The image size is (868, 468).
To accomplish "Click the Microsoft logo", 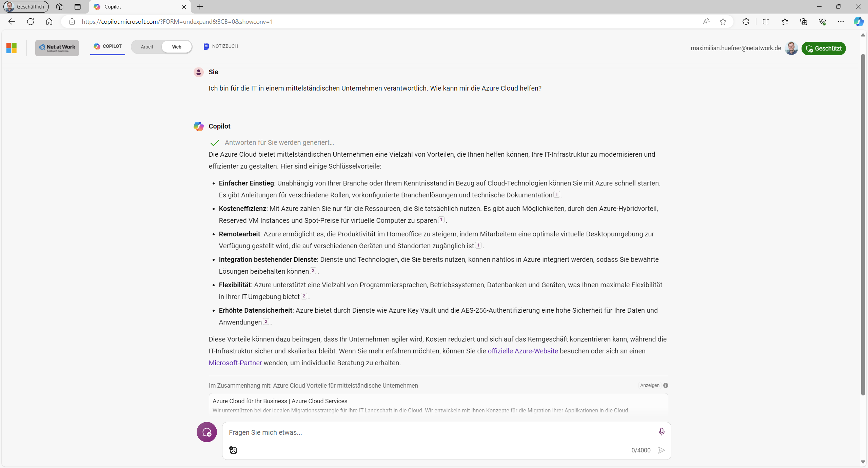I will pyautogui.click(x=12, y=48).
